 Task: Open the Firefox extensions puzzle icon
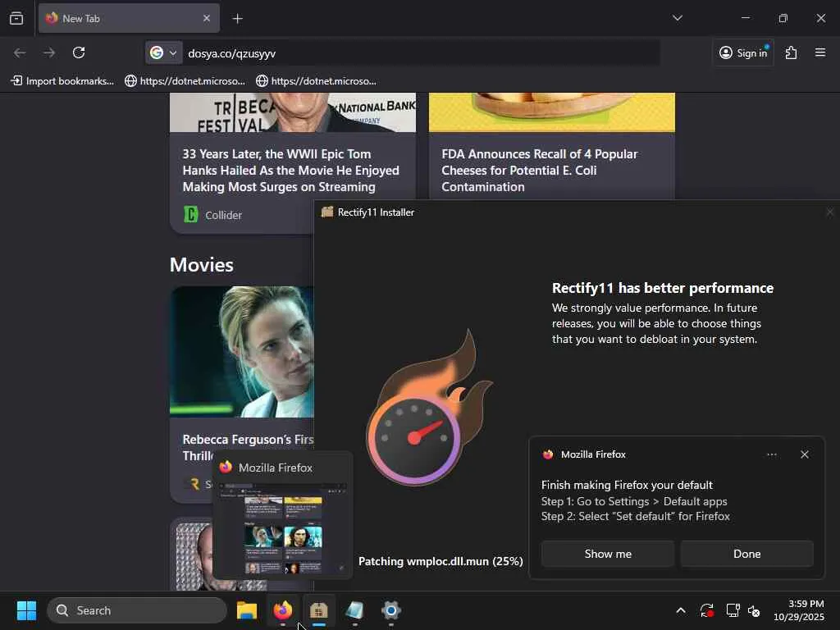(791, 52)
